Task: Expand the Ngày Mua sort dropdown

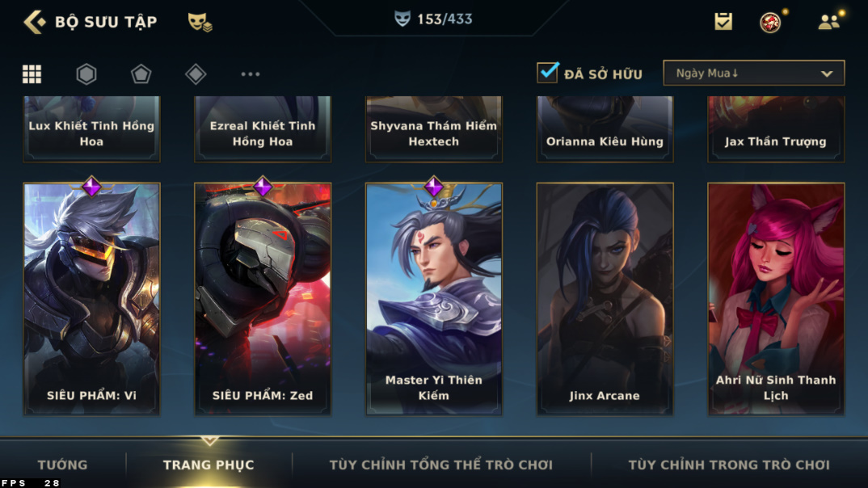Action: click(x=753, y=73)
